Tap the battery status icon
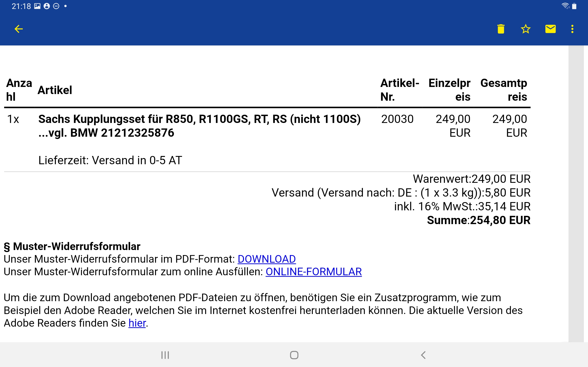The image size is (588, 367). point(574,6)
